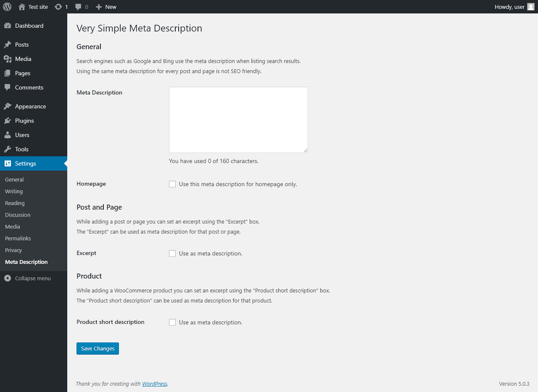Image resolution: width=538 pixels, height=392 pixels.
Task: Open the updates icon in admin bar
Action: [58, 7]
